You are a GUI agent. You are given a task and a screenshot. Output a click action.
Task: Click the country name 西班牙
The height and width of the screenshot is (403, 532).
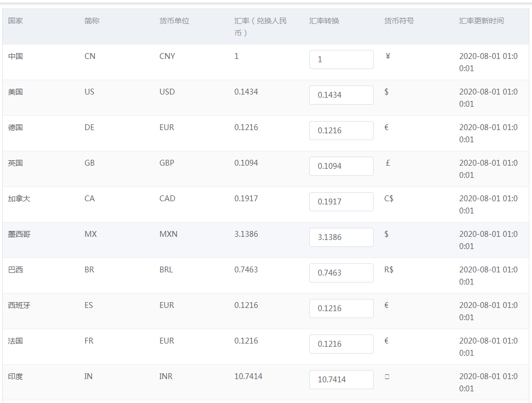click(19, 305)
